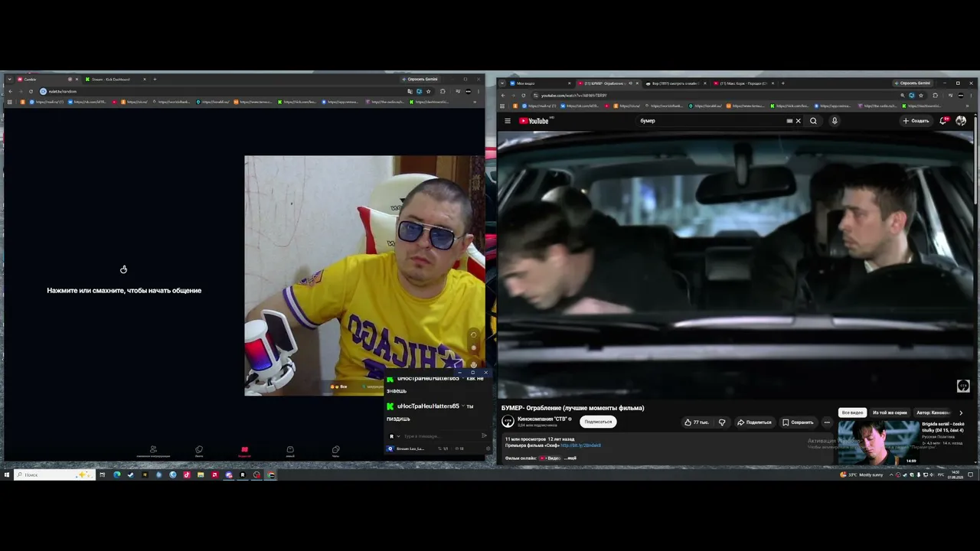980x551 pixels.
Task: Switch to the Макс Корж tab
Action: pos(743,83)
